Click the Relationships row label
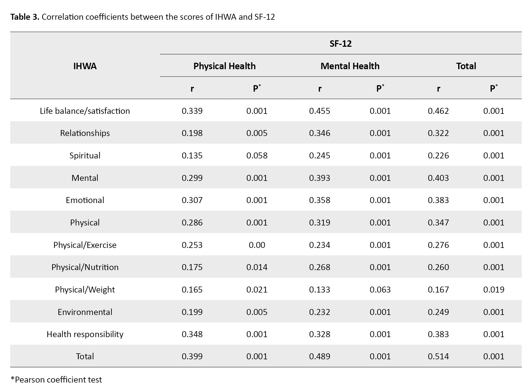Screen dimensions: 532x392 click(x=85, y=133)
